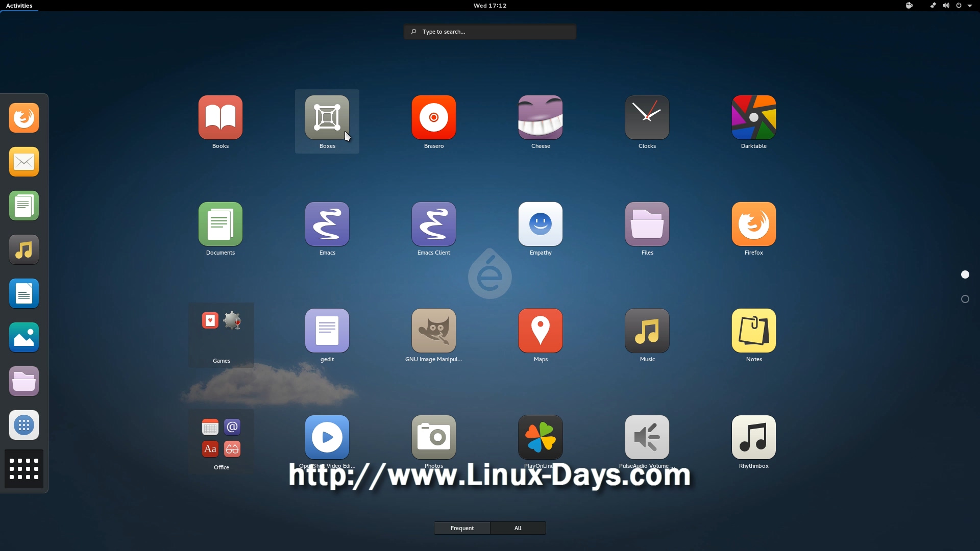Screen dimensions: 980x551
Task: Open the Office folder
Action: pos(222,442)
